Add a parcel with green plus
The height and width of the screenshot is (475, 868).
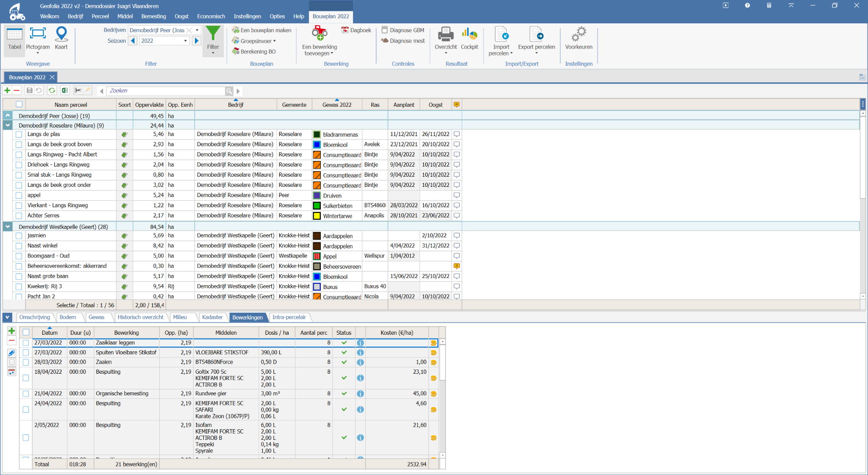(x=7, y=90)
